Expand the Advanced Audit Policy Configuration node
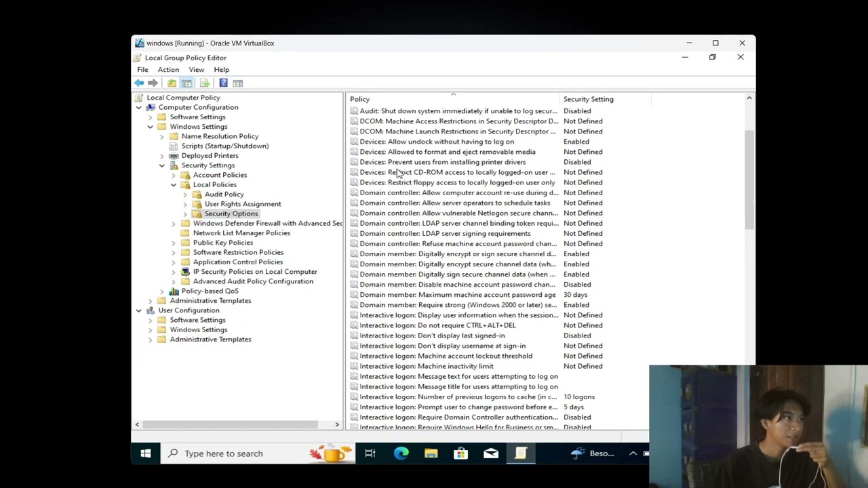Screen dimensions: 868x488 pos(173,281)
